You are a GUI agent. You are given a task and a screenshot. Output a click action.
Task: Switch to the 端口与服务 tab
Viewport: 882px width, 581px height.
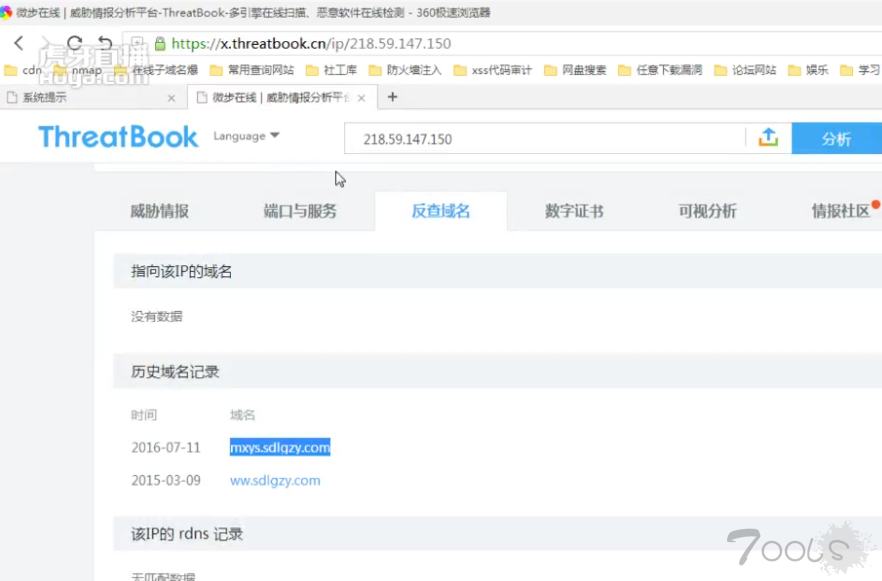(x=300, y=211)
